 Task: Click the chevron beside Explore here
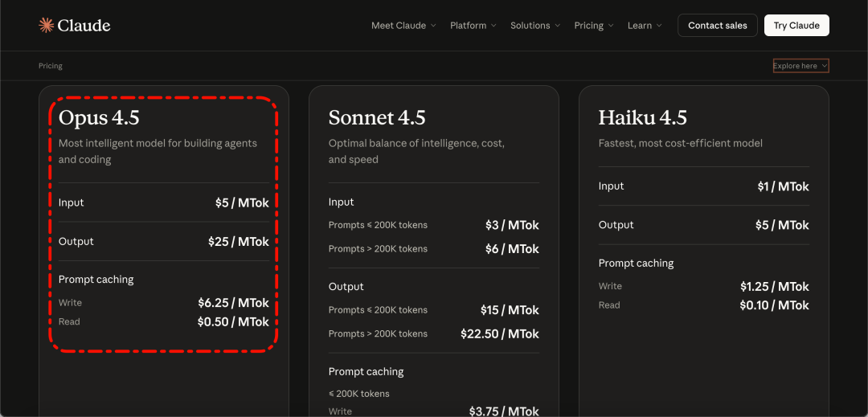(x=825, y=66)
